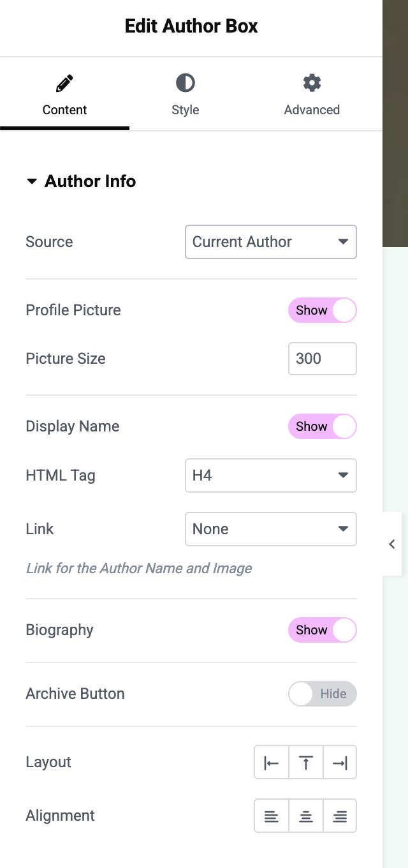Screen dimensions: 408x868
Task: Switch to the Style tab
Action: [185, 110]
